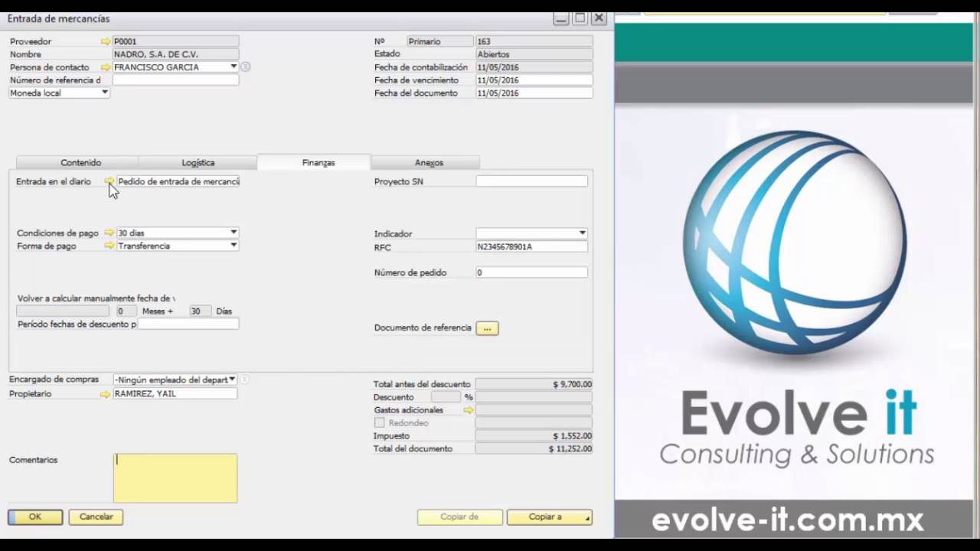Follow the Entrada en el diario link arrow

109,181
